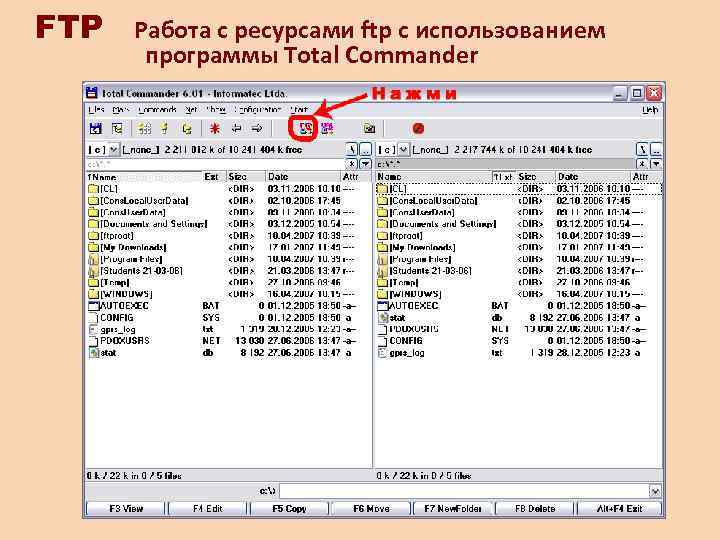Viewport: 720px width, 540px height.
Task: Open the Configuration menu
Action: click(x=257, y=110)
